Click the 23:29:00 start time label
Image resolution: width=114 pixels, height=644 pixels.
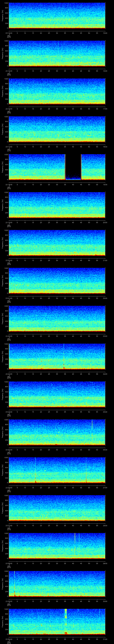9,601
